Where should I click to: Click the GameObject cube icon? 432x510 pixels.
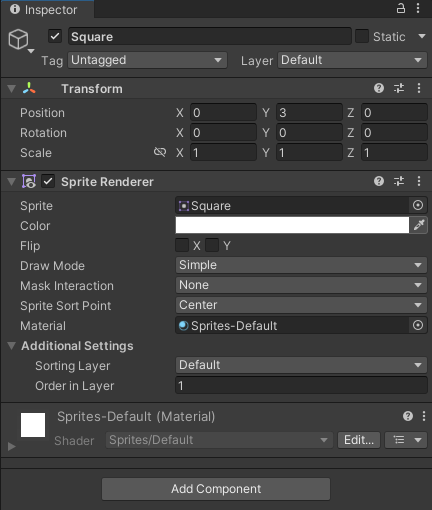tap(18, 39)
